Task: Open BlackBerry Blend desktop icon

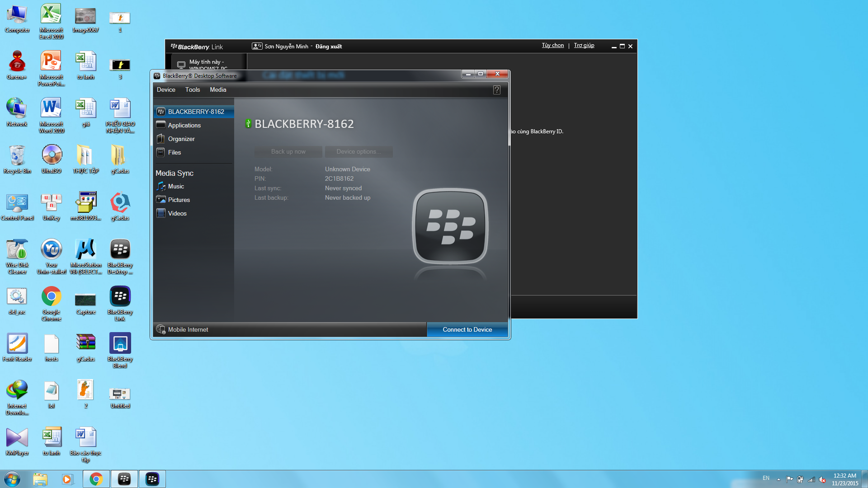Action: [120, 350]
